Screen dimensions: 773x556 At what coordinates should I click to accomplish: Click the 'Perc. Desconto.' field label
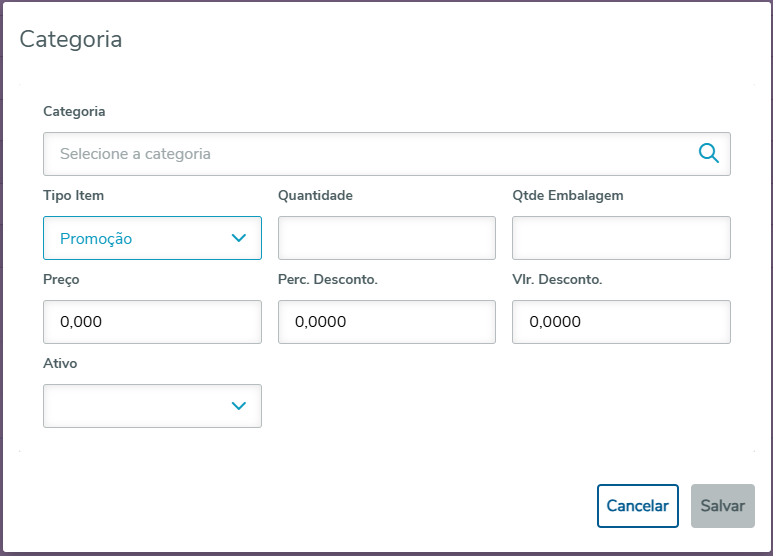327,280
